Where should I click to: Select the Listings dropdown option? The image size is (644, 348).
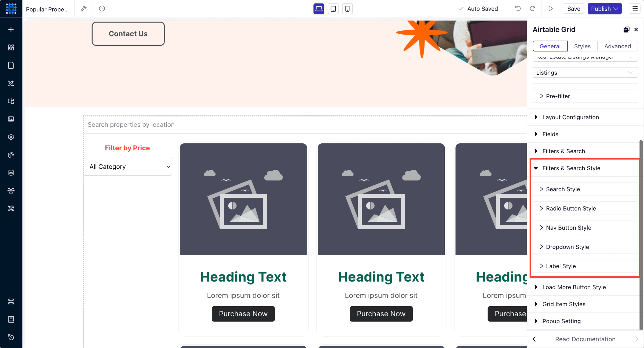click(585, 72)
